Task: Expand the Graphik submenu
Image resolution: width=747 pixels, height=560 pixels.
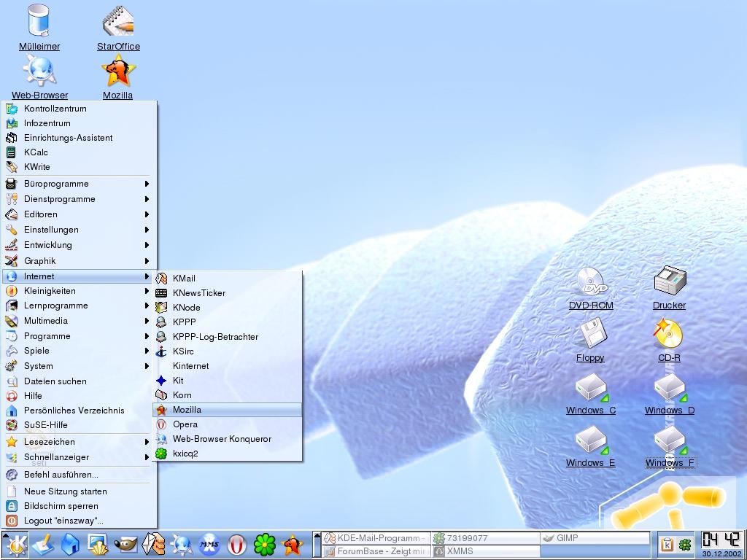Action: [79, 261]
